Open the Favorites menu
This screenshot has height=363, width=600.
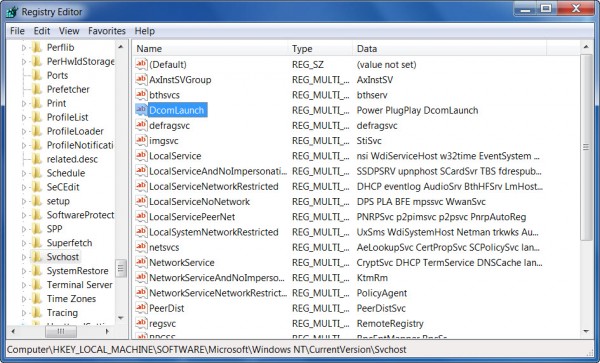click(107, 31)
